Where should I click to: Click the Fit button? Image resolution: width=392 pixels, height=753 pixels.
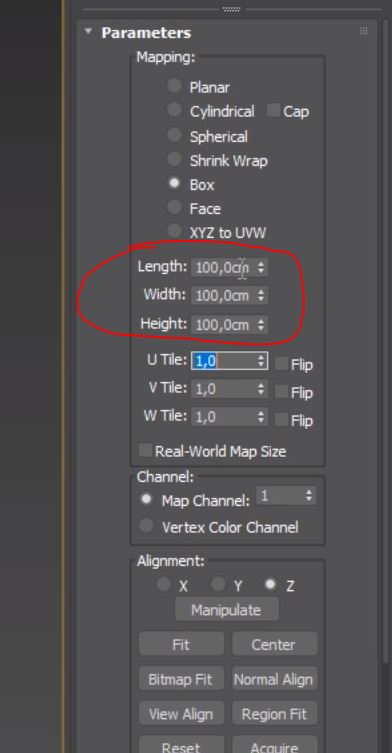pos(181,644)
